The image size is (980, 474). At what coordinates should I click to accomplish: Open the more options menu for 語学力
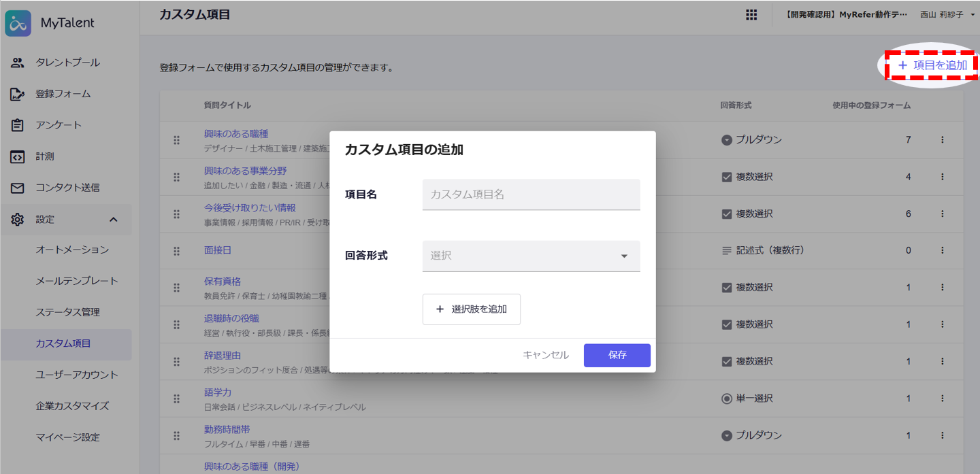943,399
